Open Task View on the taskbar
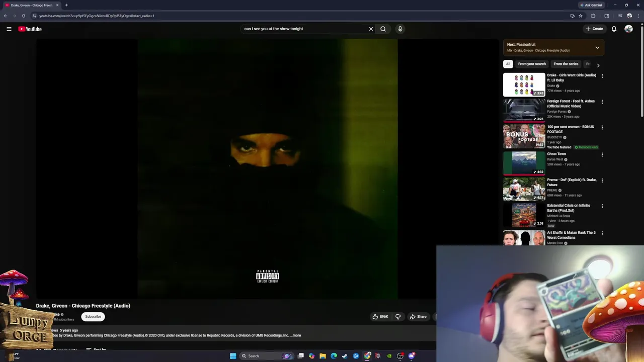644x362 pixels. click(301, 356)
